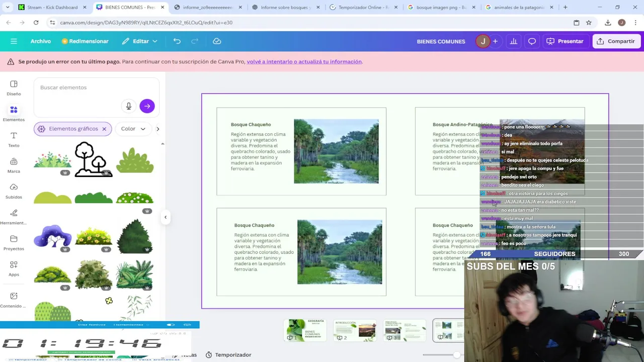This screenshot has width=644, height=362.
Task: Start presentation with Presentar button
Action: 565,41
